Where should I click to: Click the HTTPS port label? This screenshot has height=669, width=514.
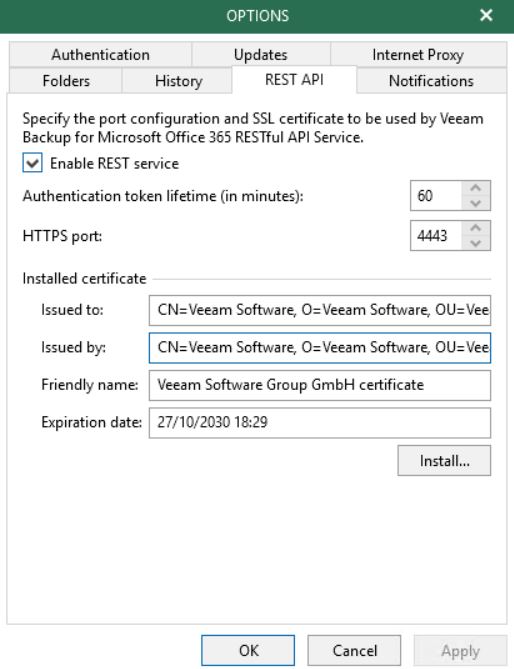tap(62, 236)
